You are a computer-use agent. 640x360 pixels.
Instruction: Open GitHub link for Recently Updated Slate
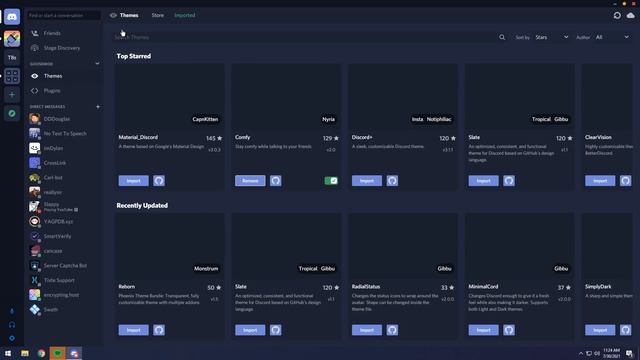coord(276,330)
